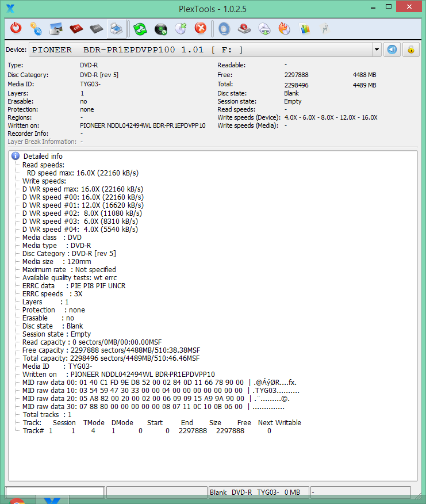Select the 'MID raw data 10:' row

(160, 390)
